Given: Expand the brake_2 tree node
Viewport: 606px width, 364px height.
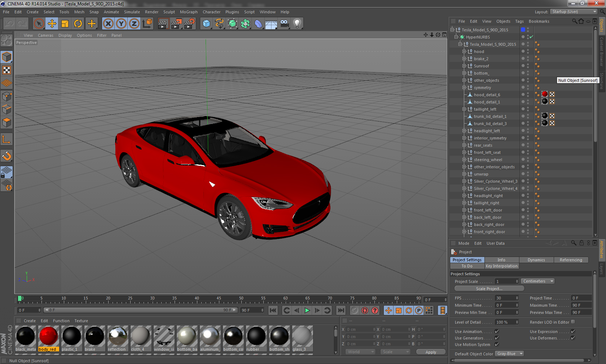Looking at the screenshot, I should coord(464,59).
